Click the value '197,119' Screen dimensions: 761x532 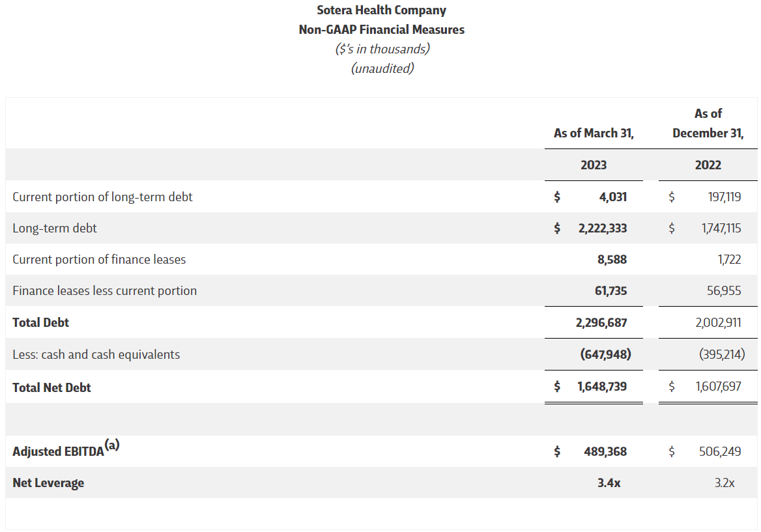point(724,197)
